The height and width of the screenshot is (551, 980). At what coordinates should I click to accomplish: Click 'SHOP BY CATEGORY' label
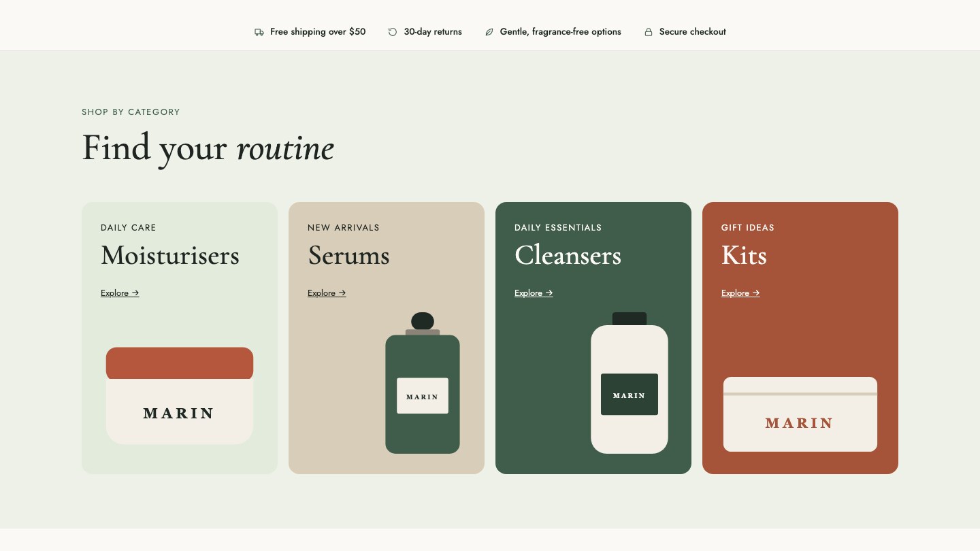pyautogui.click(x=131, y=112)
